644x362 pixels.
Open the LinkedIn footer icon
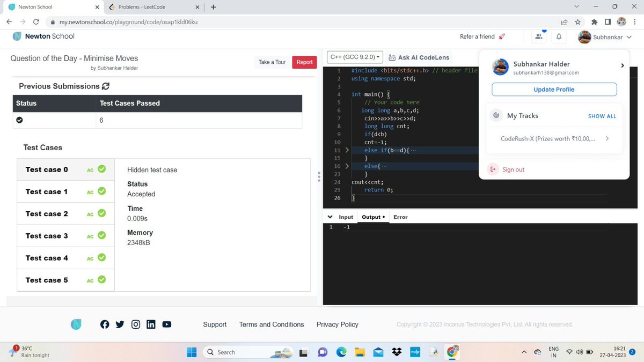(151, 324)
